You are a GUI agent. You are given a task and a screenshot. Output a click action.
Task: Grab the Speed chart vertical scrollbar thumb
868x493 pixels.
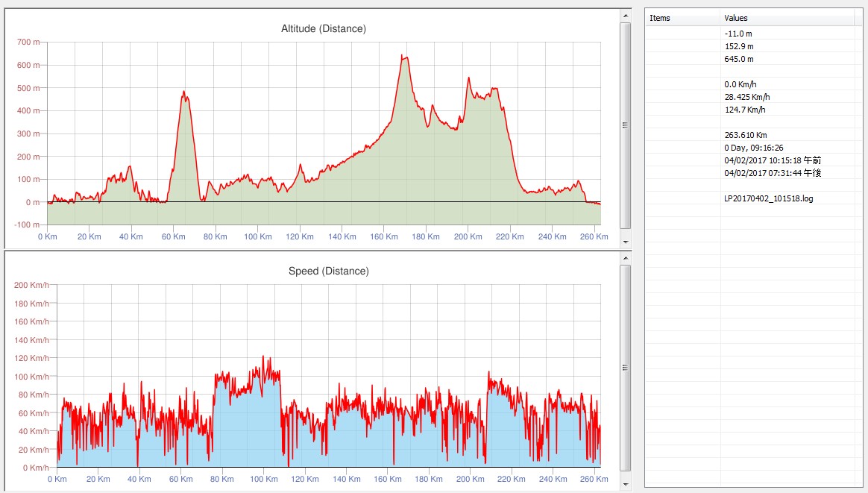[x=625, y=368]
